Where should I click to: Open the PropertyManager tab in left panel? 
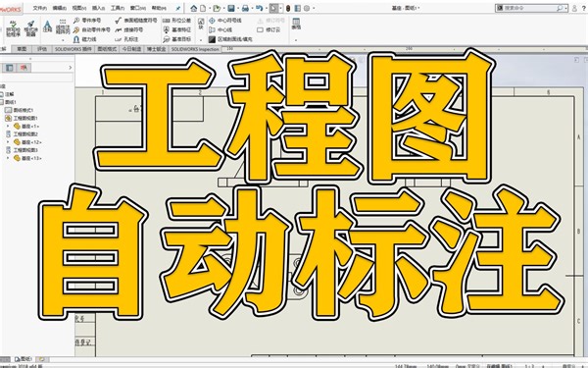click(x=10, y=68)
